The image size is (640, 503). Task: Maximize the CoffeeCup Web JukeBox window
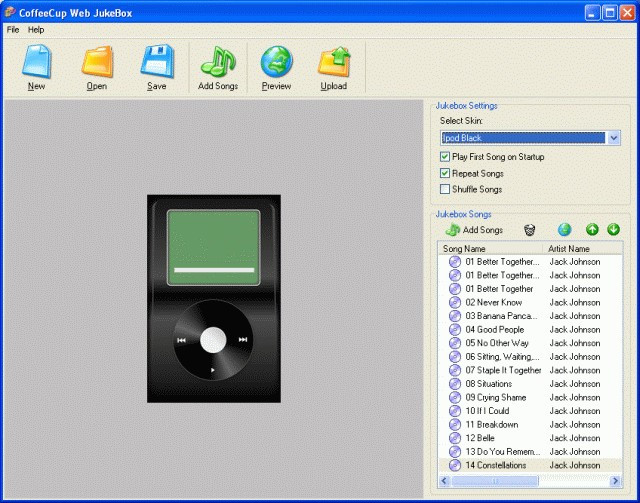coord(610,13)
